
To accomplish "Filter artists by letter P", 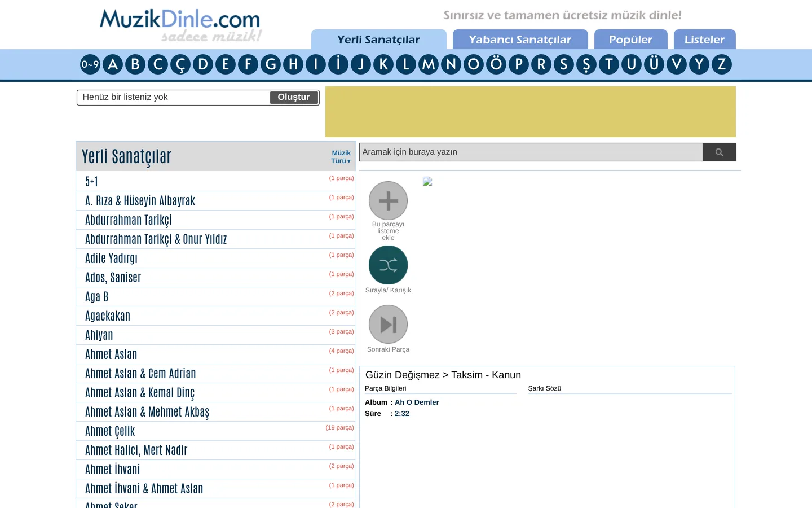I will pyautogui.click(x=519, y=64).
